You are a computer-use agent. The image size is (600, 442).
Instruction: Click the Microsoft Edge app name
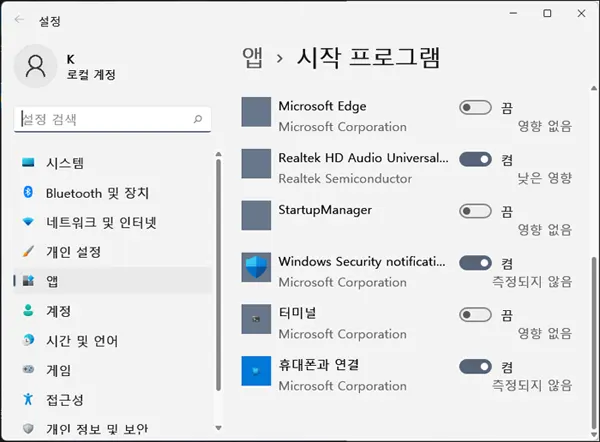[322, 106]
